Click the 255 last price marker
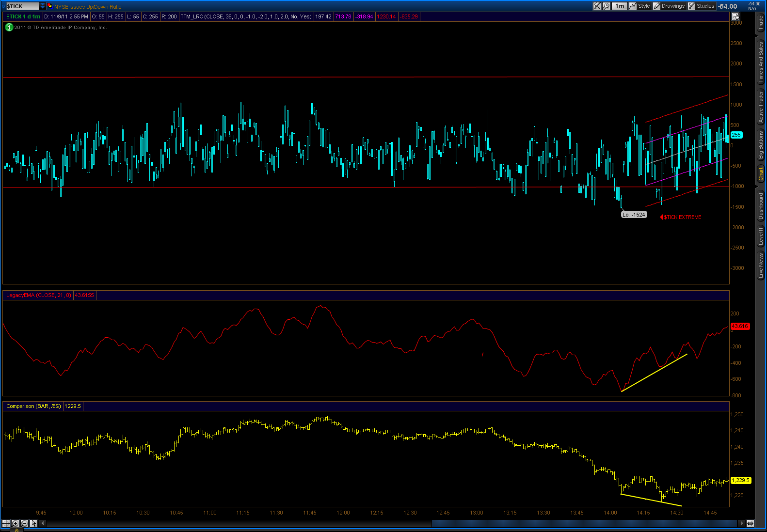 pyautogui.click(x=736, y=135)
